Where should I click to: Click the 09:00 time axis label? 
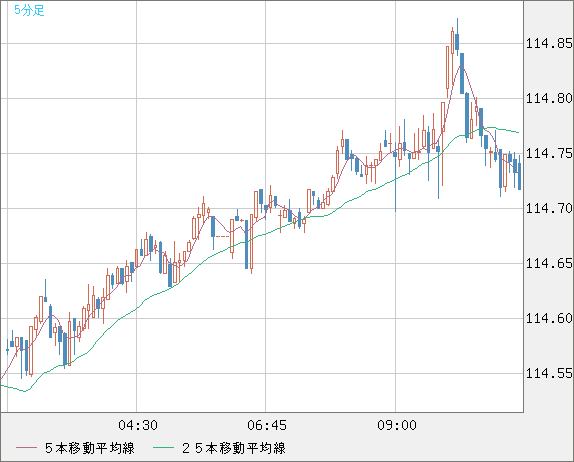click(397, 425)
